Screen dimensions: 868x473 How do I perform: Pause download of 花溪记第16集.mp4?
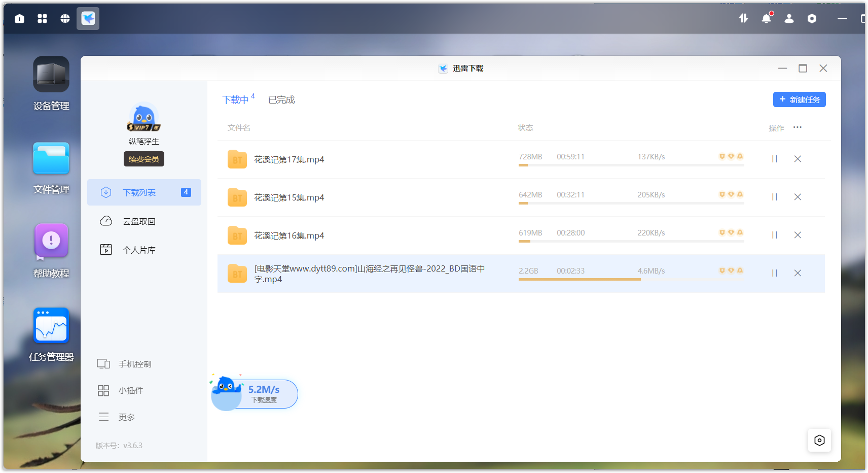775,235
